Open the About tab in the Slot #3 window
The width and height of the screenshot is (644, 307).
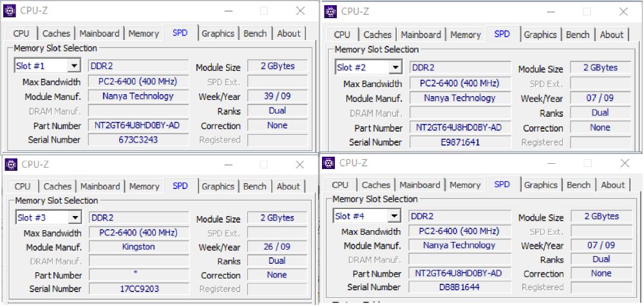(289, 186)
